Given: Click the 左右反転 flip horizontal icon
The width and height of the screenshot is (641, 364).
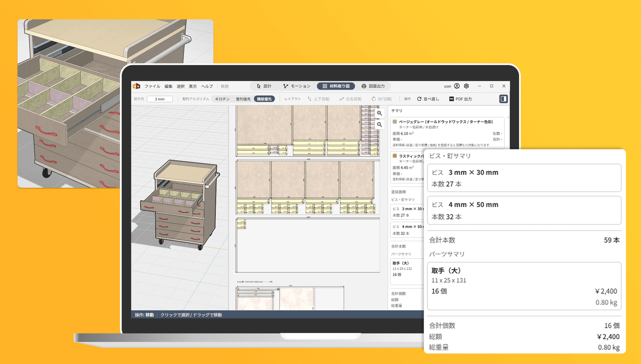Looking at the screenshot, I should (342, 99).
